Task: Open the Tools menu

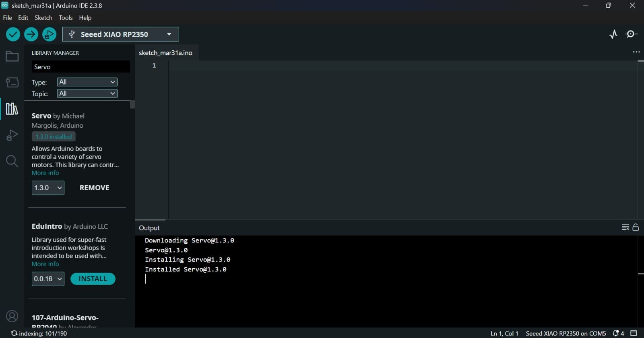Action: tap(66, 18)
